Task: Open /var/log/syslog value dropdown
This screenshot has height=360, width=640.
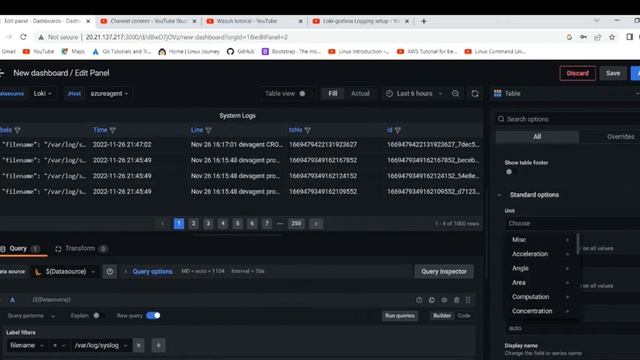Action: [x=101, y=345]
